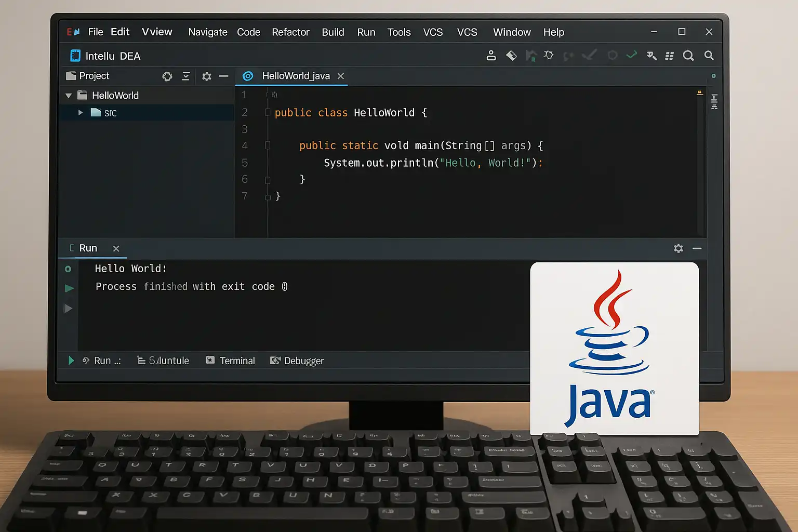Click the orange warning marker in editor stripe
798x532 pixels.
pyautogui.click(x=700, y=92)
